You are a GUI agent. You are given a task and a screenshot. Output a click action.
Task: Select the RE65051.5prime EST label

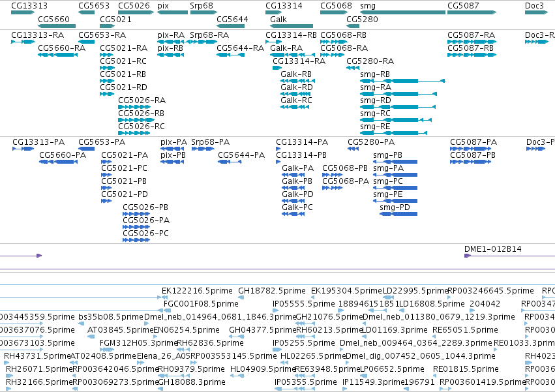click(x=465, y=330)
